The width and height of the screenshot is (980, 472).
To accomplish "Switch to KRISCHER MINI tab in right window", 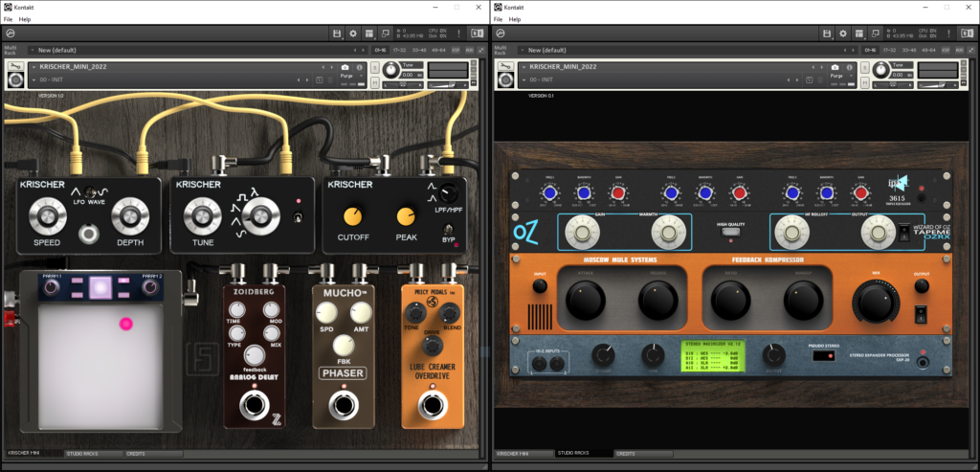I will click(x=523, y=453).
